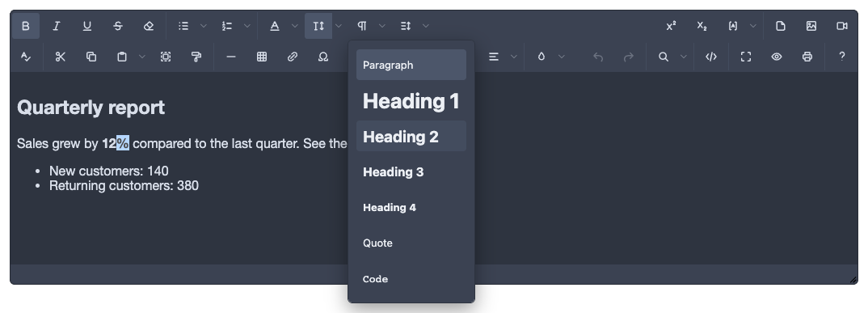This screenshot has height=313, width=868.
Task: Pick Quote from the format list
Action: [411, 243]
